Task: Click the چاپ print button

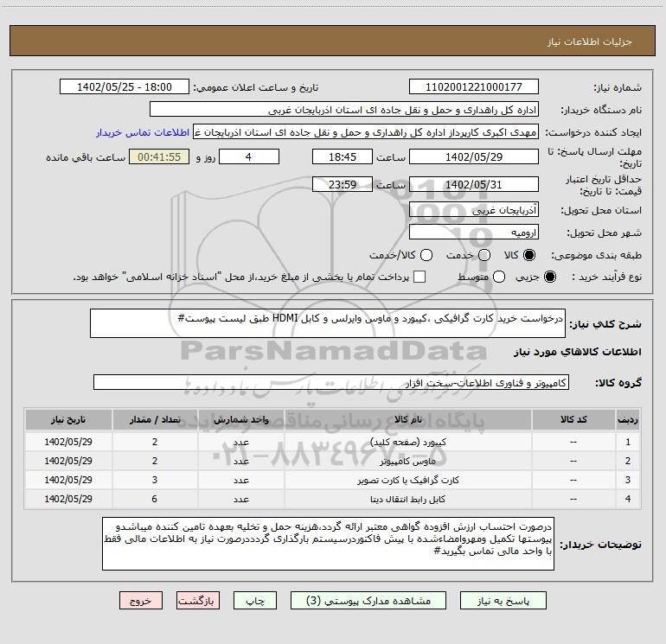Action: pyautogui.click(x=255, y=601)
